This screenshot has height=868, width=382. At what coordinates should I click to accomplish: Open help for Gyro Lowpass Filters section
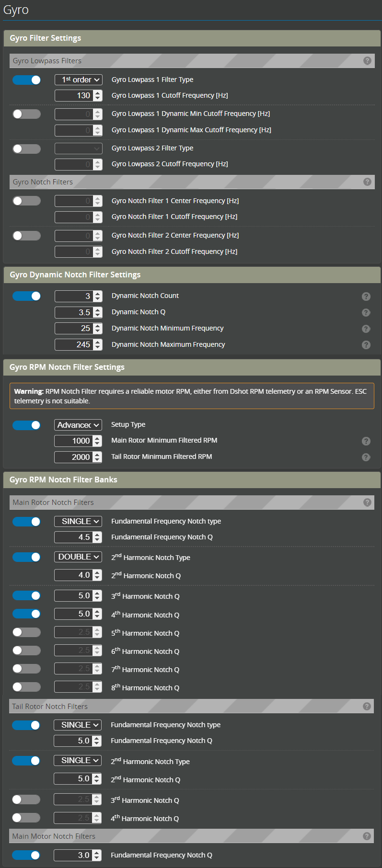click(367, 61)
